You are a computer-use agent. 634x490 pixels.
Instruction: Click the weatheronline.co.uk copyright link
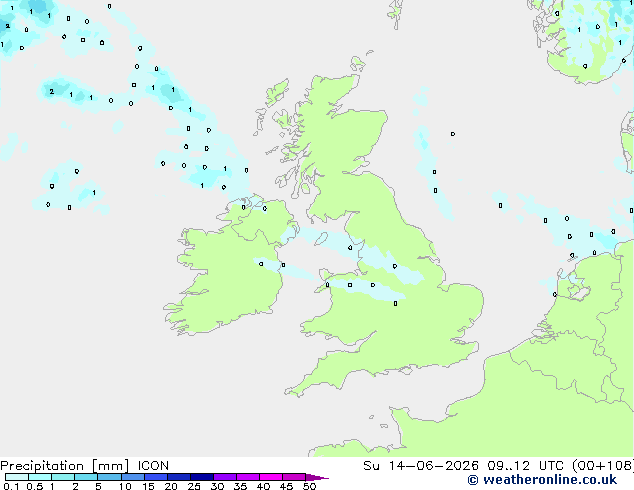(542, 480)
